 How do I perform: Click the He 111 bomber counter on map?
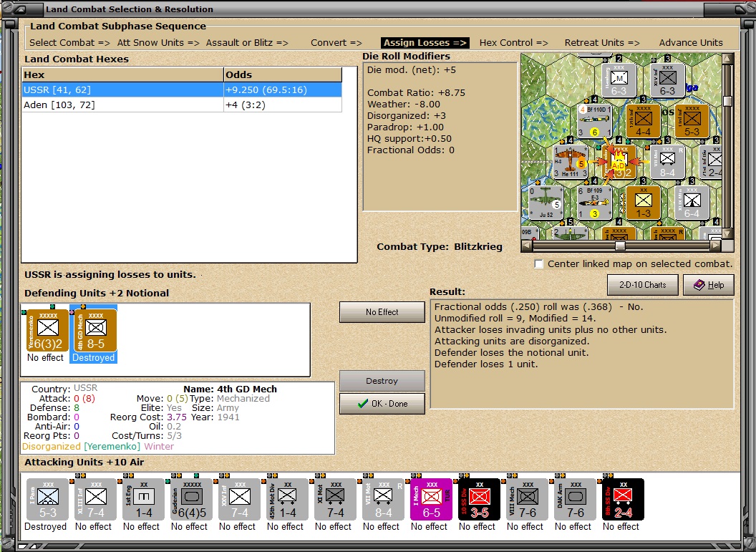pyautogui.click(x=571, y=162)
